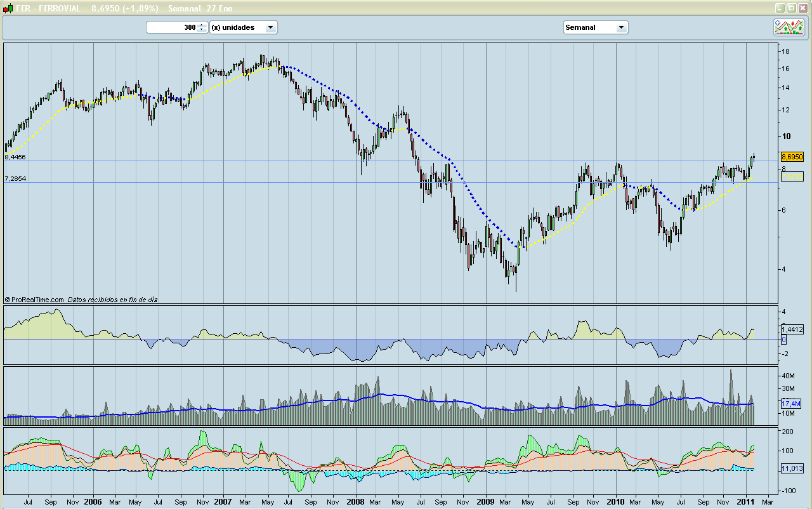Maximize the FER - FERROVIAL chart window
Image resolution: width=812 pixels, height=509 pixels.
coord(791,8)
